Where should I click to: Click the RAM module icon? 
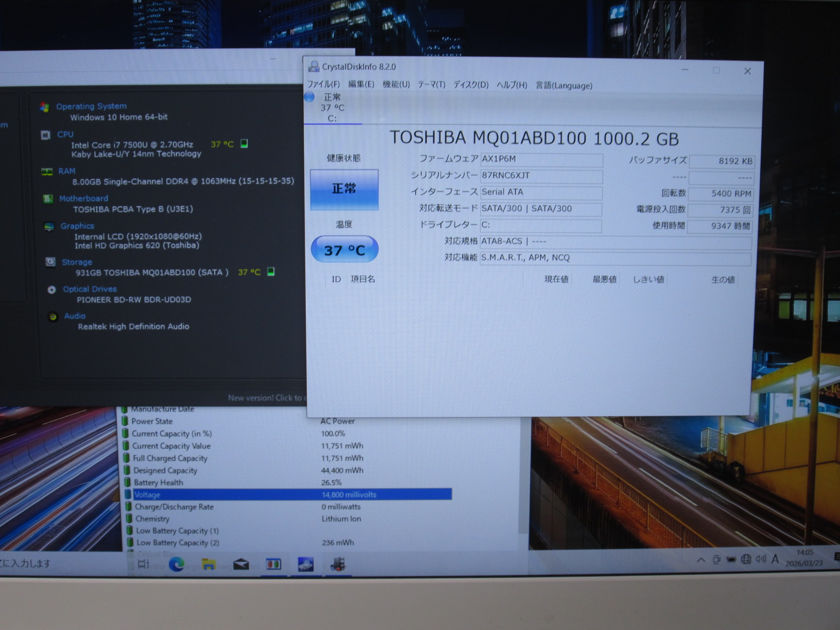(47, 172)
